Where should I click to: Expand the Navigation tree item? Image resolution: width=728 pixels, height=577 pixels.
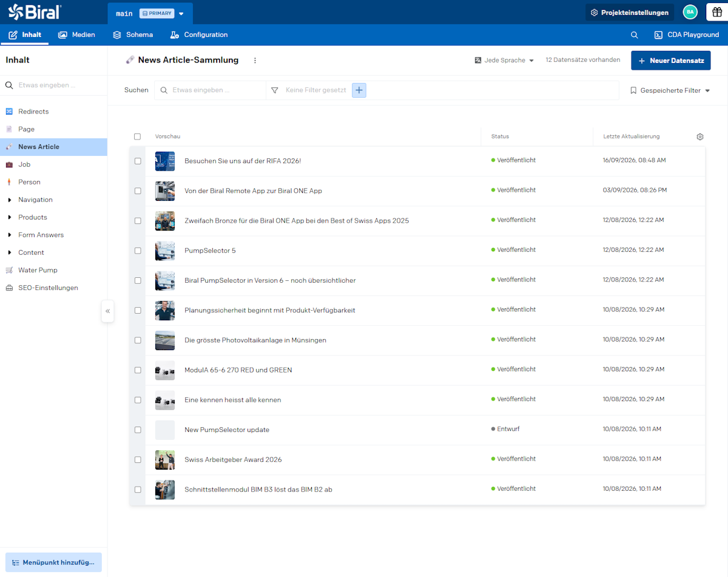[10, 200]
